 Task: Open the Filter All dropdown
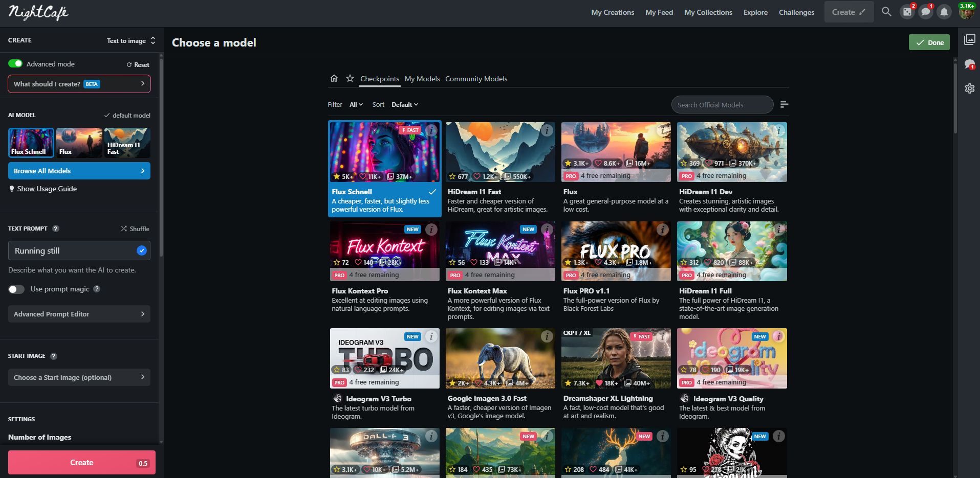click(x=356, y=105)
